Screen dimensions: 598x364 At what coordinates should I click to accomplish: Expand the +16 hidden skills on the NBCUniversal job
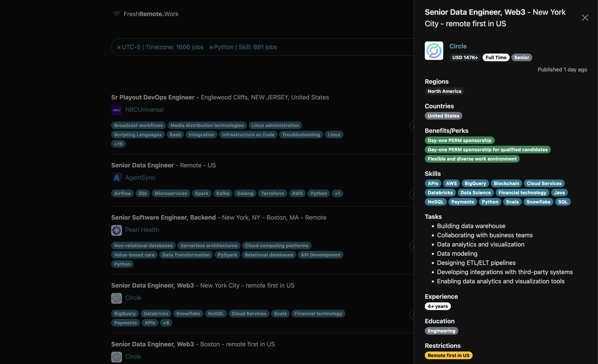point(118,144)
